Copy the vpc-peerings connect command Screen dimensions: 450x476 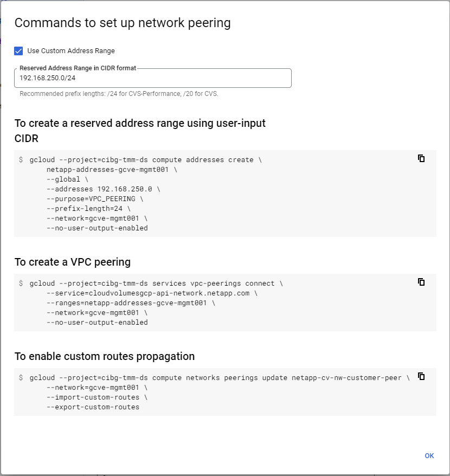(x=421, y=282)
